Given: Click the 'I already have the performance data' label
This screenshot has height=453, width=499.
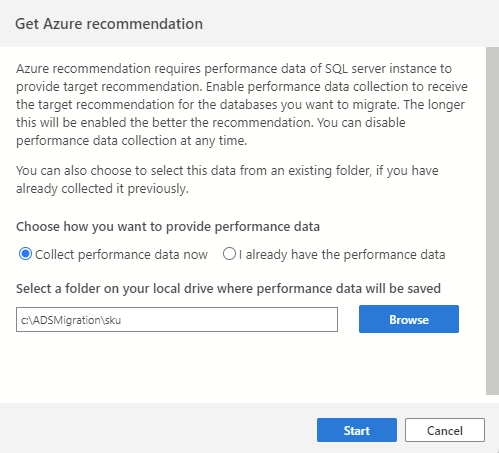Looking at the screenshot, I should [342, 255].
